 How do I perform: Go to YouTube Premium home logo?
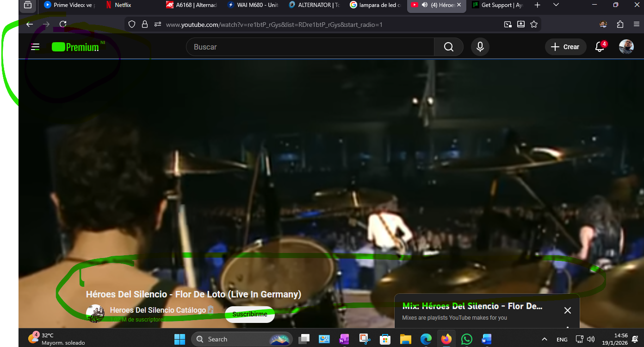tap(75, 47)
